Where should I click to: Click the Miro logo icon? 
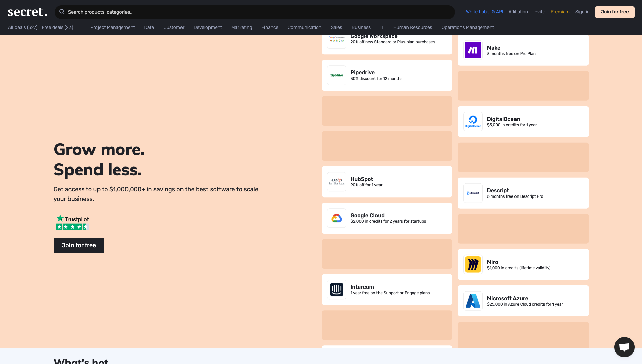point(473,265)
